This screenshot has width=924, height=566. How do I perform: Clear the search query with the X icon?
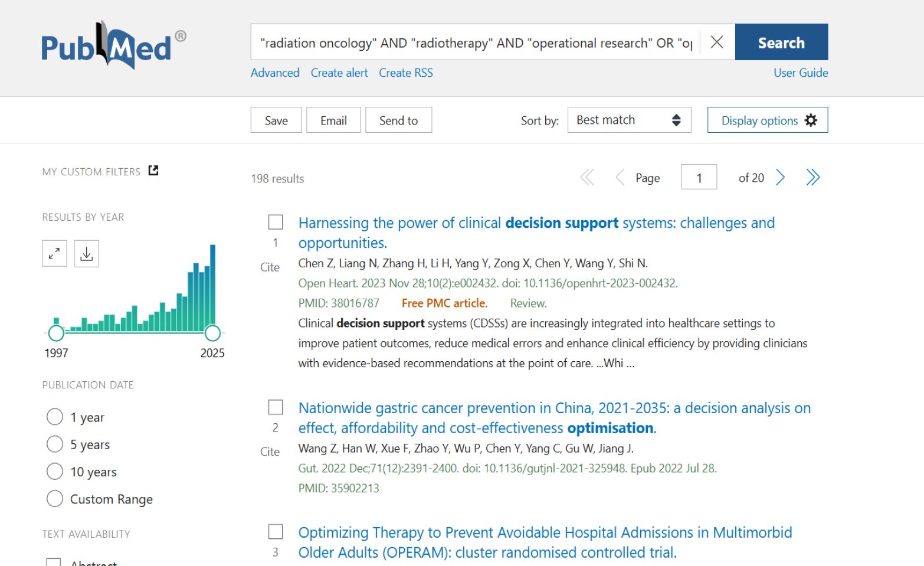point(717,42)
